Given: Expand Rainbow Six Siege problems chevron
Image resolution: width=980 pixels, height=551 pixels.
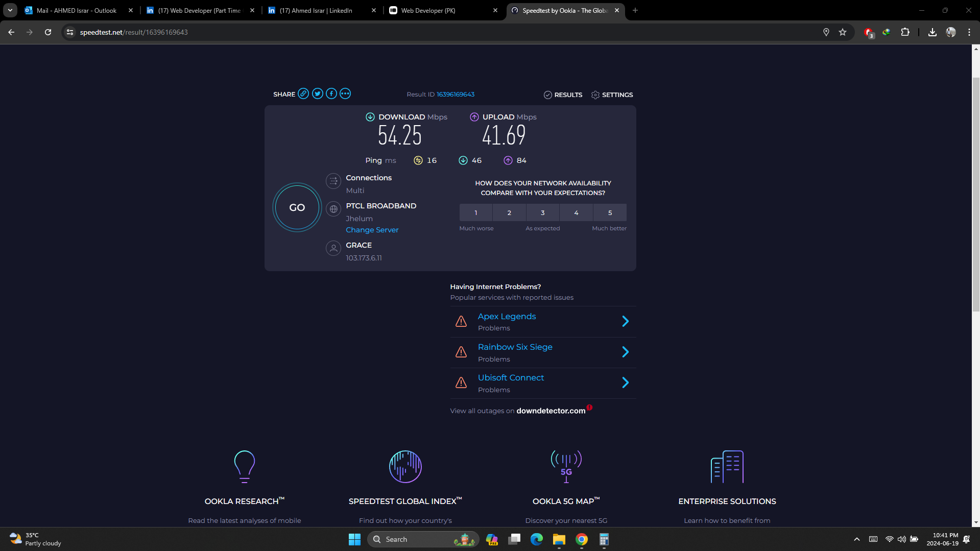Looking at the screenshot, I should click(x=625, y=352).
